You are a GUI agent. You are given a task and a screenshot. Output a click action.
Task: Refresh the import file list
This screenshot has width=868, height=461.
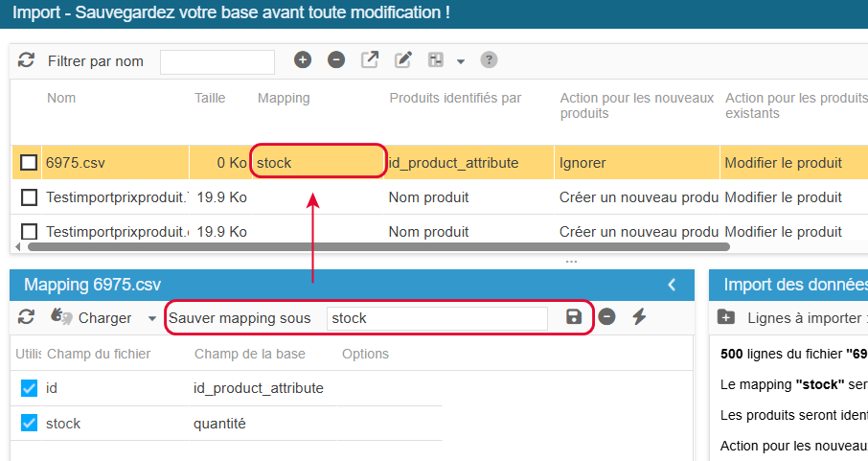26,59
